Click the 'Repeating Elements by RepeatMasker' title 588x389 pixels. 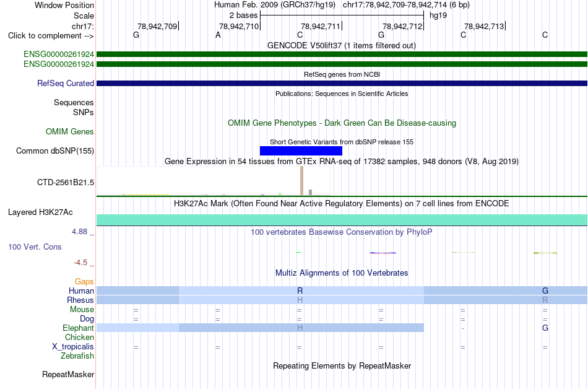pos(342,365)
